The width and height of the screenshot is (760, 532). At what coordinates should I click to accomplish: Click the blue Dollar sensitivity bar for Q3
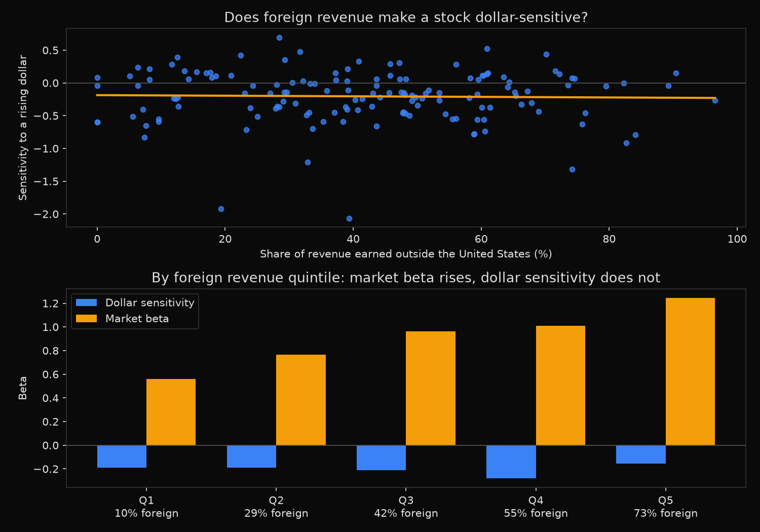381,458
